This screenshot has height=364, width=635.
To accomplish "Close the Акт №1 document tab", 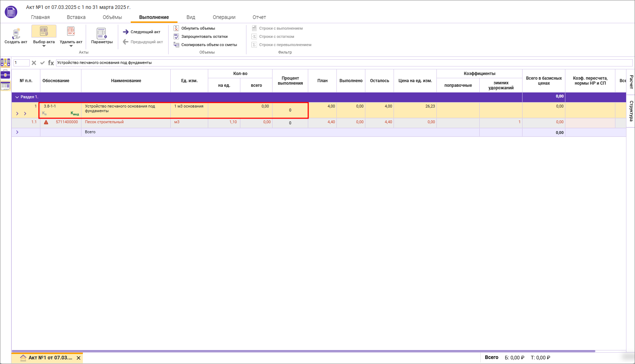I will click(79, 358).
